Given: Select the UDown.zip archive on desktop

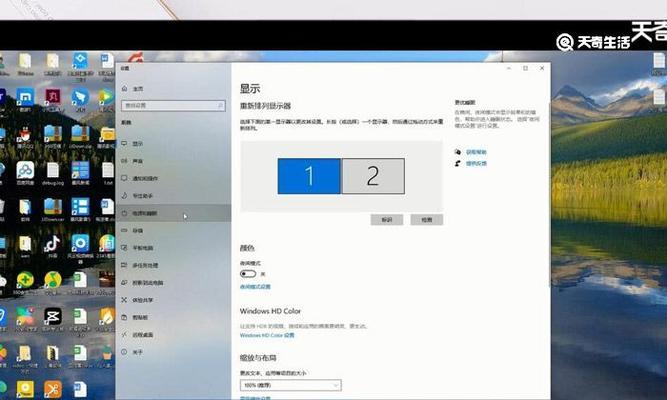Looking at the screenshot, I should [80, 134].
